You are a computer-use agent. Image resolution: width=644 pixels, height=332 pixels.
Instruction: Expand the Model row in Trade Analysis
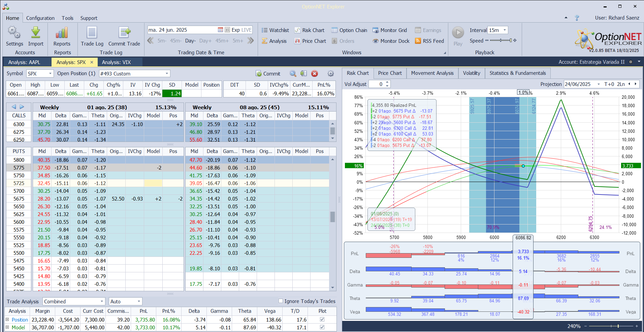tap(7, 327)
